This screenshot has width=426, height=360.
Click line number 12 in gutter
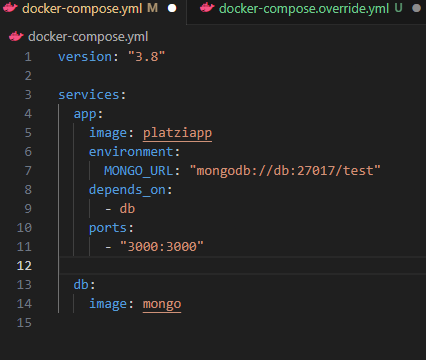pyautogui.click(x=24, y=266)
